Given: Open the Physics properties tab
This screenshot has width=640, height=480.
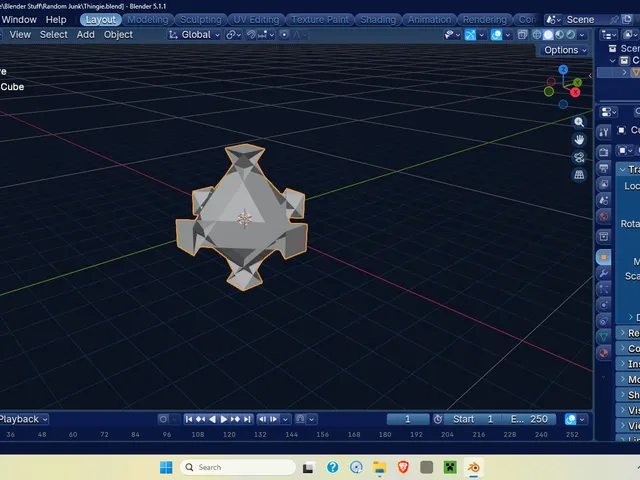Looking at the screenshot, I should click(604, 304).
